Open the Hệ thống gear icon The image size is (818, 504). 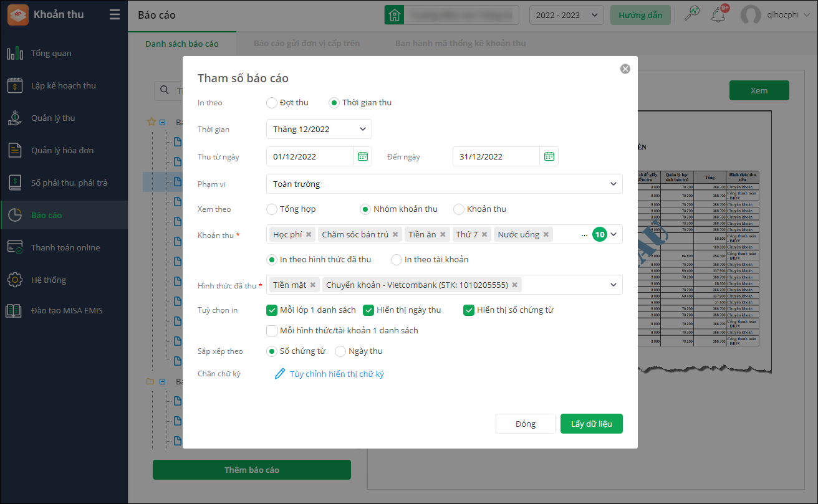15,280
